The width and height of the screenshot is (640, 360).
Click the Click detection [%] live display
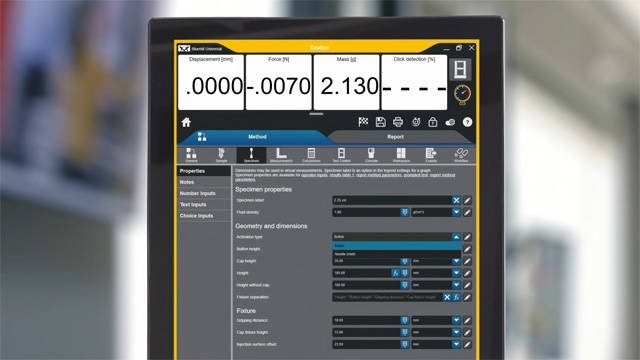pos(414,82)
